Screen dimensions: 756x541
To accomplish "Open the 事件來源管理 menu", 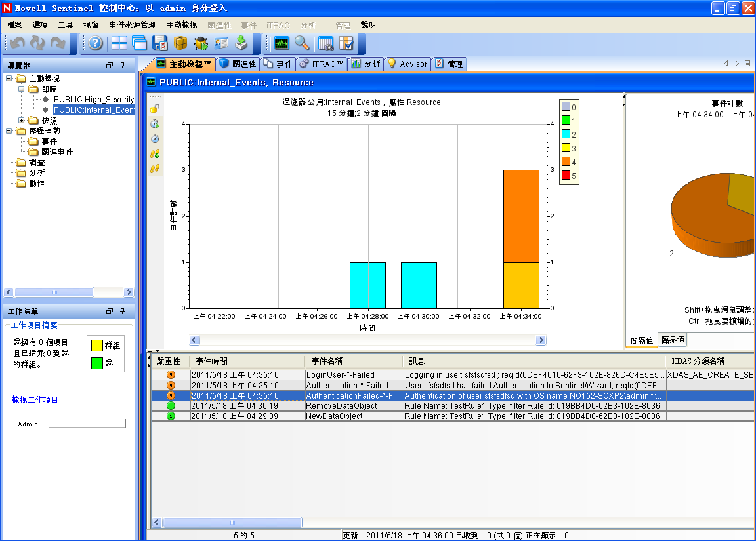I will pyautogui.click(x=132, y=24).
